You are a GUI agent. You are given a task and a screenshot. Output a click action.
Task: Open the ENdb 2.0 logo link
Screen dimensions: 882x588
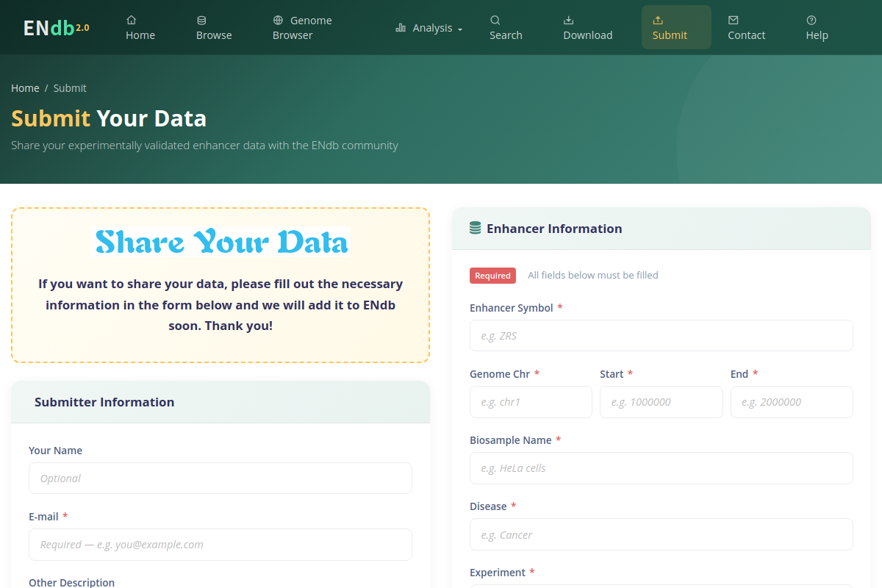(57, 28)
